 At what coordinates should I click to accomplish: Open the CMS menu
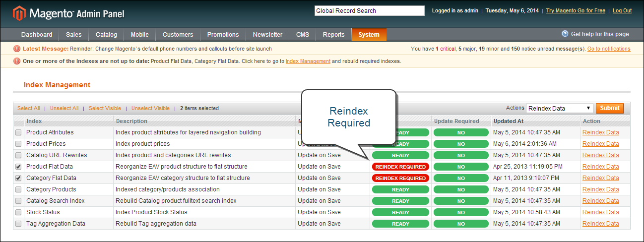(303, 35)
